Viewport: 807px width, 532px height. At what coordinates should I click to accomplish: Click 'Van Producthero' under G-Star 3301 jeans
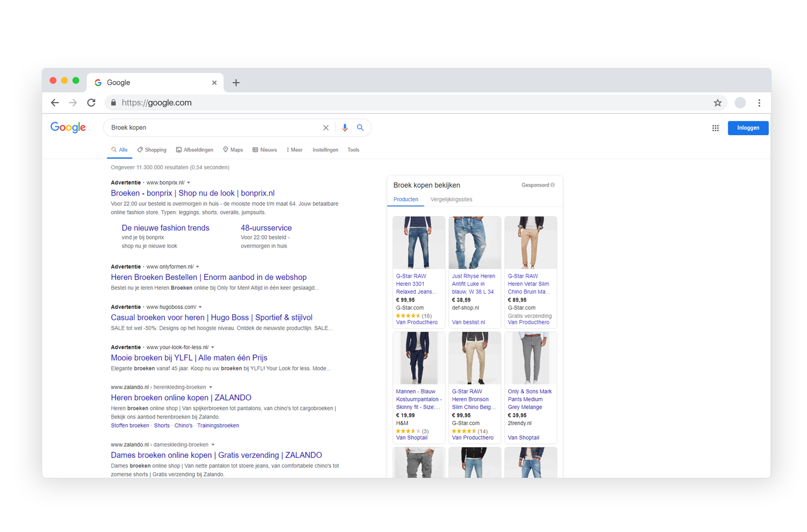pyautogui.click(x=417, y=322)
